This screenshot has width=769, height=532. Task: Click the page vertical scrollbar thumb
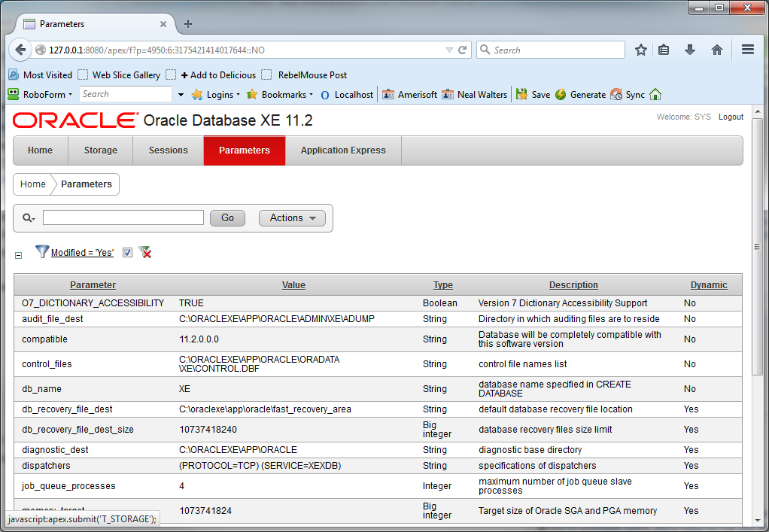757,247
